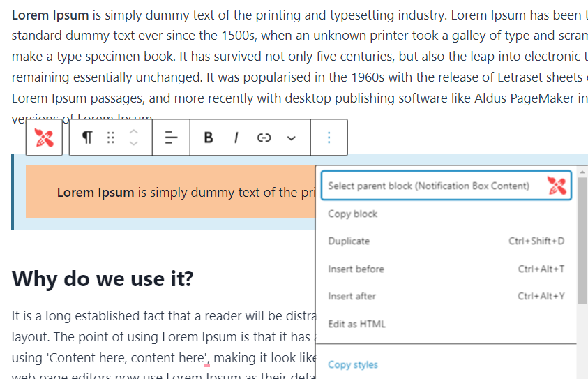Image resolution: width=588 pixels, height=379 pixels.
Task: Click the 'Why do we use it?' heading
Action: (x=103, y=278)
